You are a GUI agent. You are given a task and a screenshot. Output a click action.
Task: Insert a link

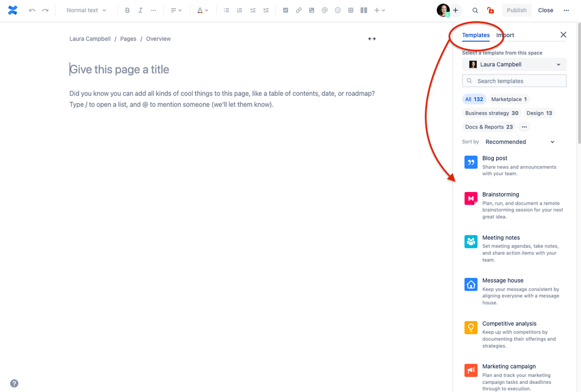[x=298, y=10]
